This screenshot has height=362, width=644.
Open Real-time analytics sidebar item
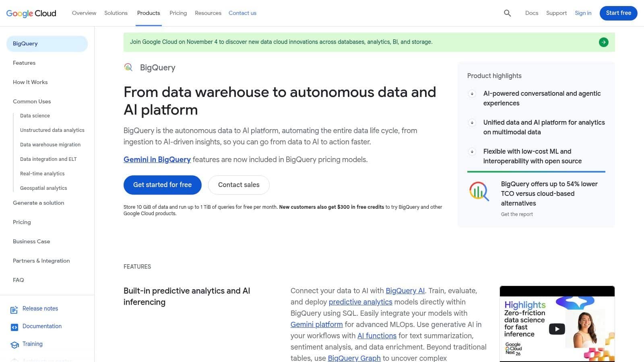(42, 174)
